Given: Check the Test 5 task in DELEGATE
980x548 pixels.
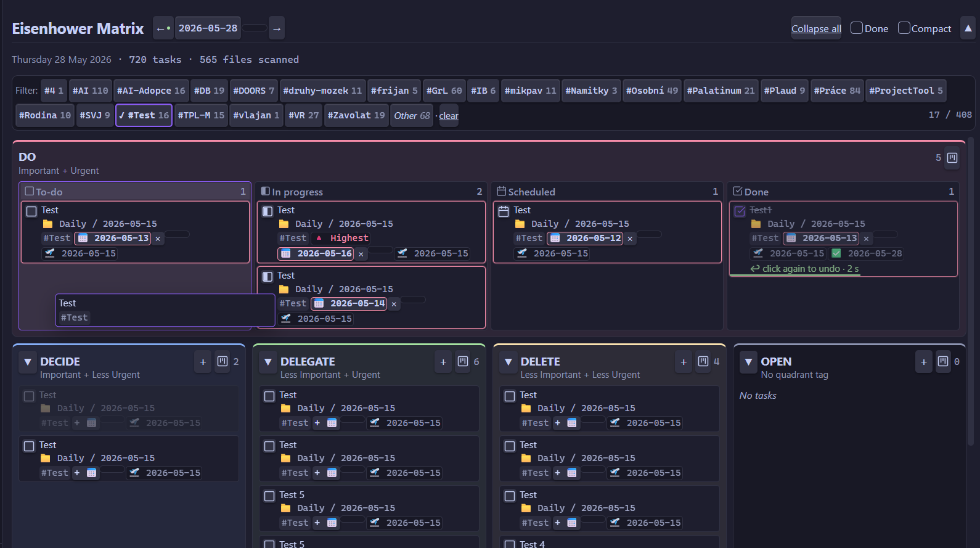Looking at the screenshot, I should coord(269,496).
